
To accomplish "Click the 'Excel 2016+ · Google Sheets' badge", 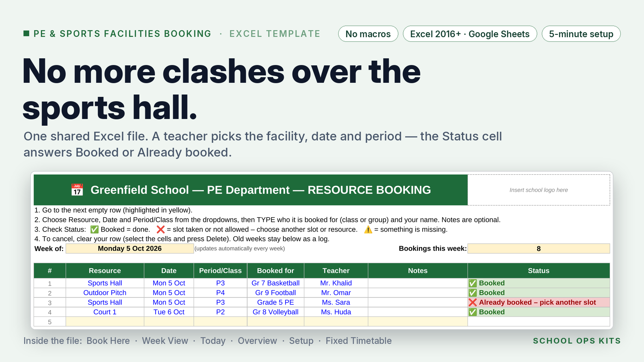I will pos(470,34).
